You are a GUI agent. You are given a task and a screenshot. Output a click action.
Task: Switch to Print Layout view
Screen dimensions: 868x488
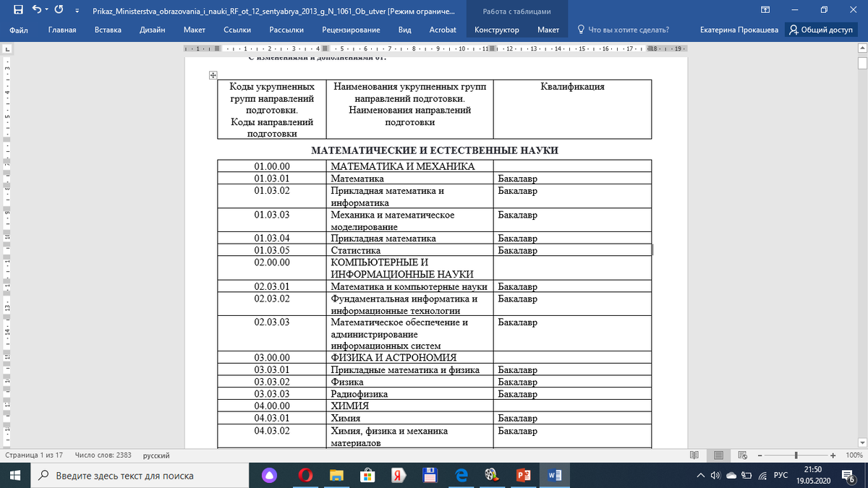click(718, 455)
